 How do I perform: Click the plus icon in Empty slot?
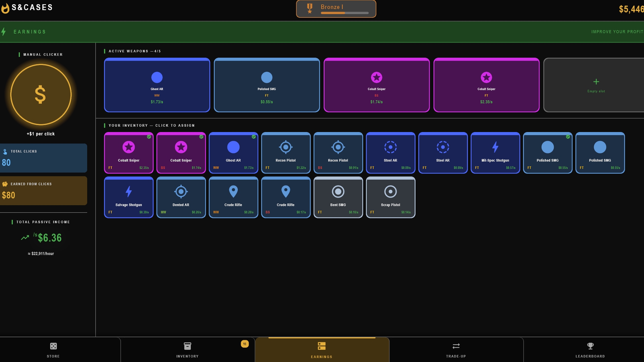pyautogui.click(x=596, y=82)
